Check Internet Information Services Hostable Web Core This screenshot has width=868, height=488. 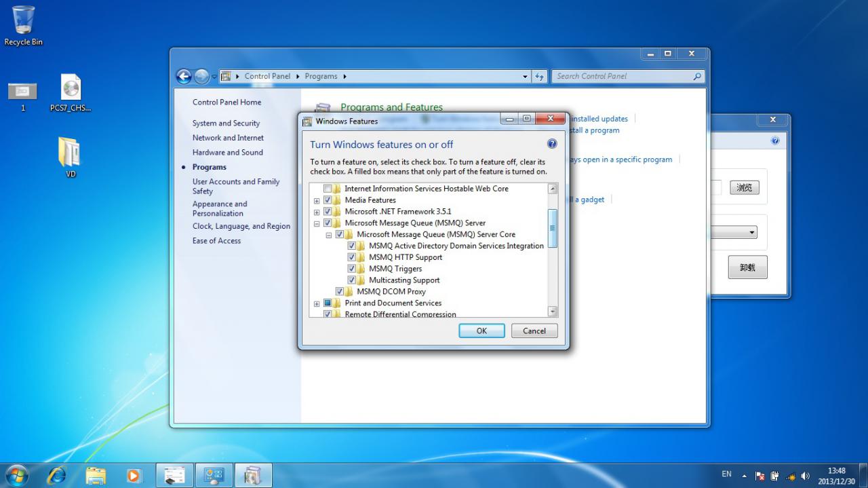pos(328,189)
